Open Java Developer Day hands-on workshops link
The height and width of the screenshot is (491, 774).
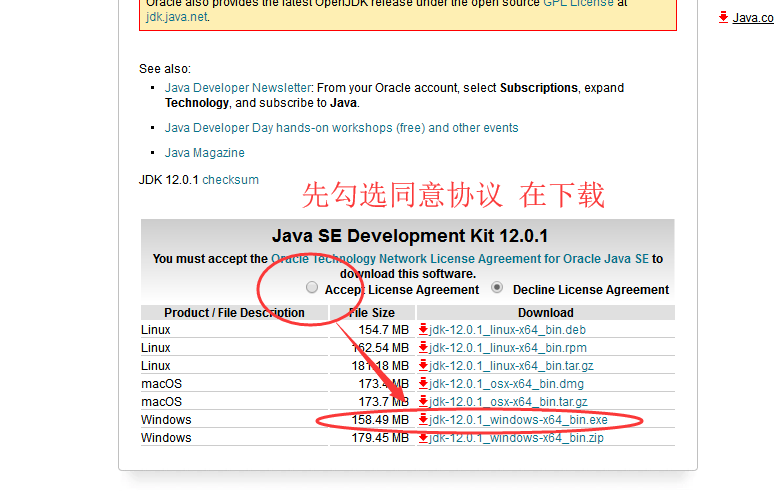pos(342,128)
